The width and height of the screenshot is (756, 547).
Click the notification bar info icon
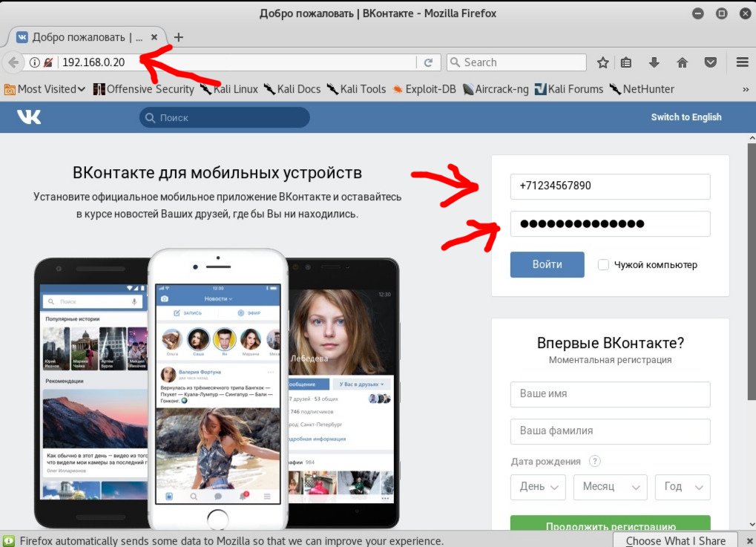pyautogui.click(x=9, y=541)
